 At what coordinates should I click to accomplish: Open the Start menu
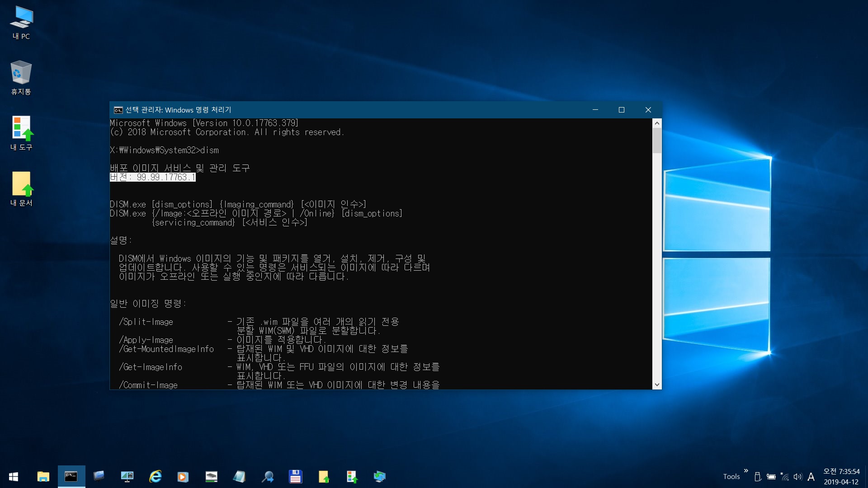click(14, 477)
